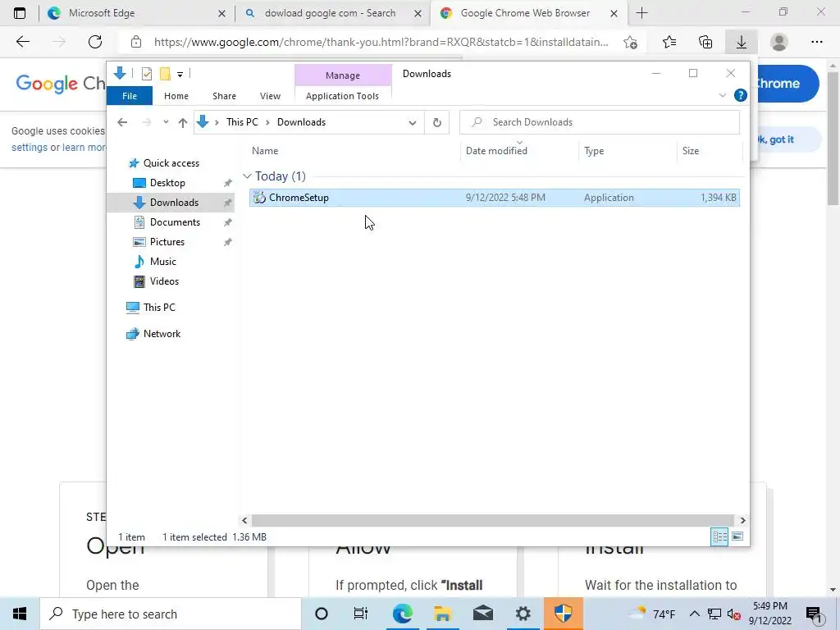Open Edge profile avatar

pos(779,42)
